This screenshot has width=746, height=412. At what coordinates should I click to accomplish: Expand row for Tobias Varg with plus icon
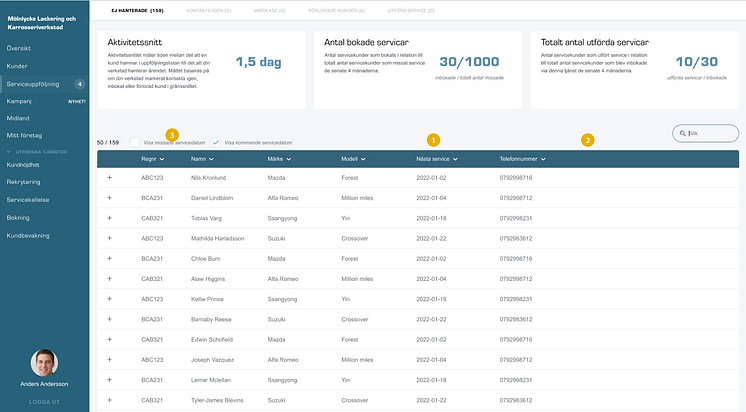(x=109, y=218)
